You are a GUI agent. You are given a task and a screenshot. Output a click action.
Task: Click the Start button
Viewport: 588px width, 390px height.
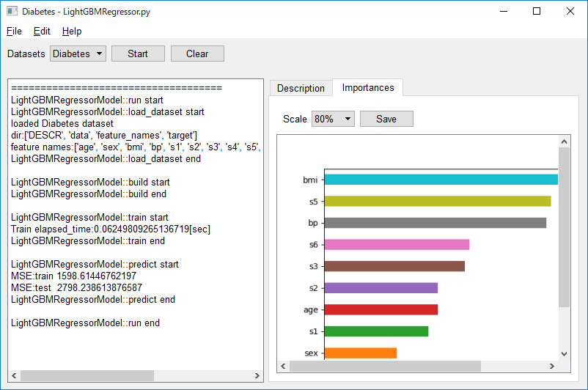tap(138, 54)
